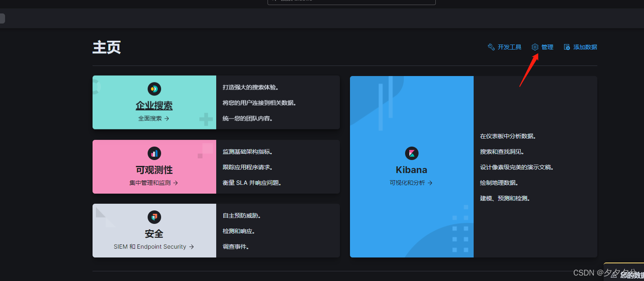
Task: Click the Kibana logo icon
Action: tap(412, 153)
